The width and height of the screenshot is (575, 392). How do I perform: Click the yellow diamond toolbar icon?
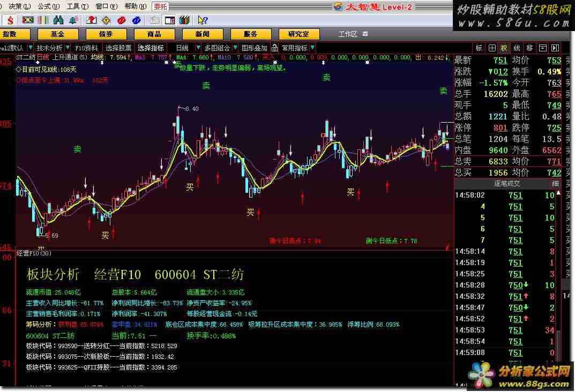[106, 20]
